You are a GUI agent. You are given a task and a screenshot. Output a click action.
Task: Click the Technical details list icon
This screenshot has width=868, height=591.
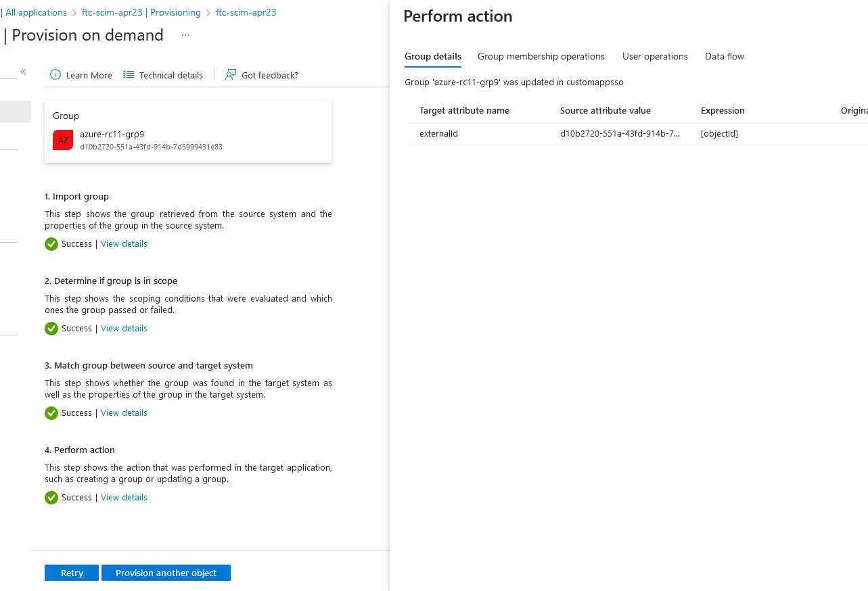[x=129, y=75]
